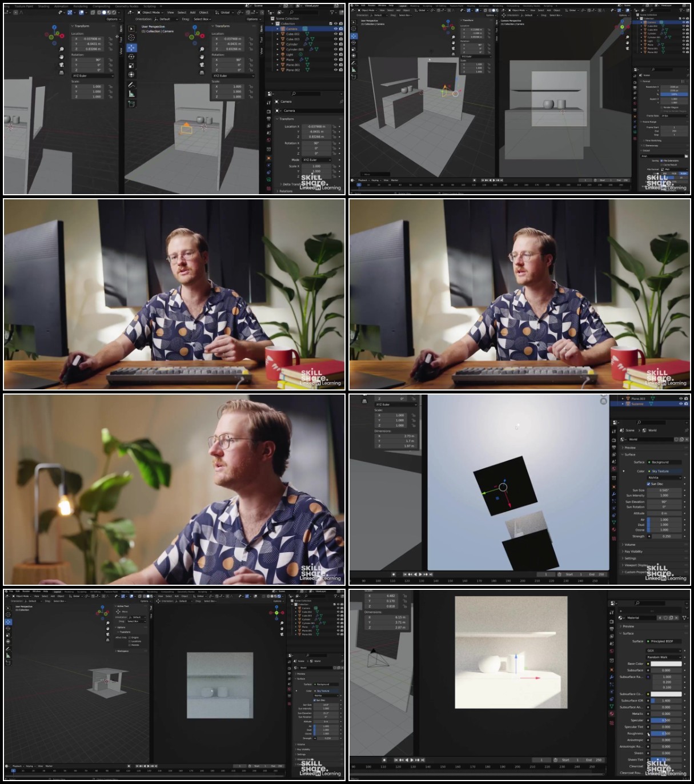This screenshot has height=784, width=694.
Task: Click the Light object icon in the outliner
Action: [282, 54]
